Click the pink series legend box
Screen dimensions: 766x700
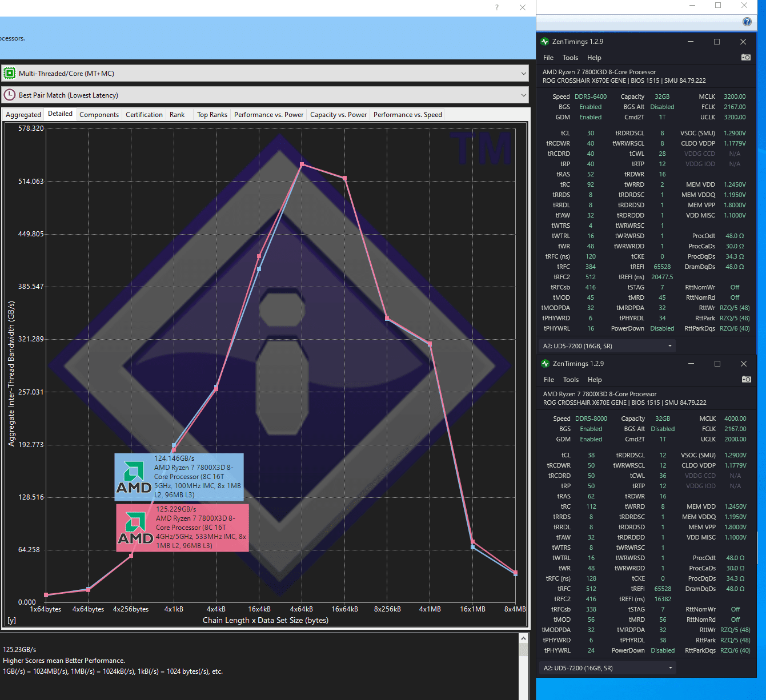pyautogui.click(x=182, y=528)
